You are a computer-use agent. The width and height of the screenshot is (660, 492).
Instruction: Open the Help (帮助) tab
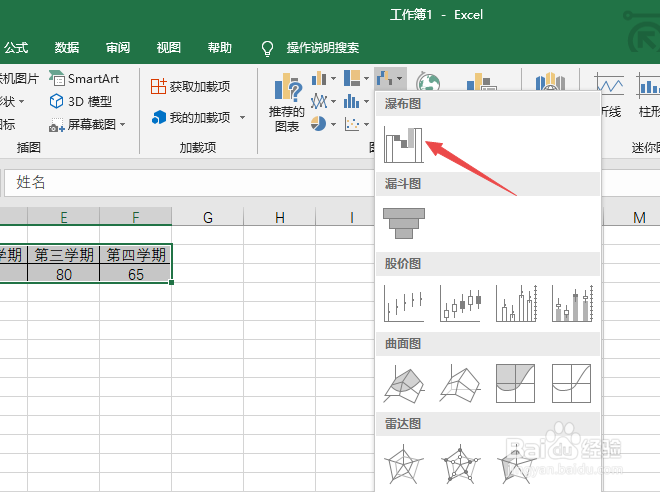coord(220,48)
